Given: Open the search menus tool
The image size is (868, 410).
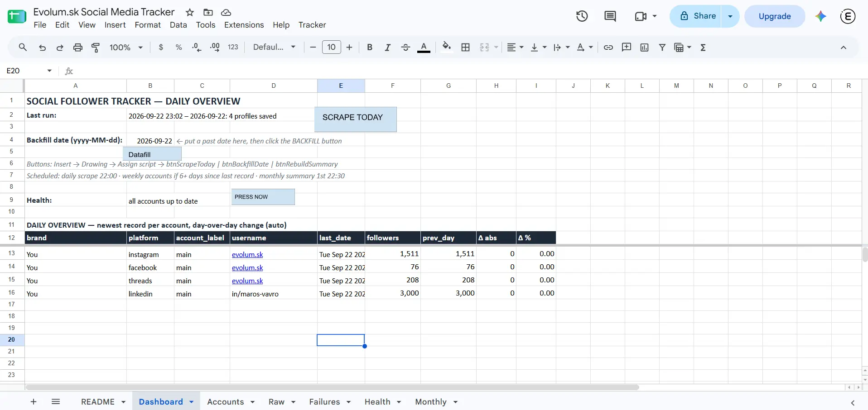Looking at the screenshot, I should click(23, 47).
